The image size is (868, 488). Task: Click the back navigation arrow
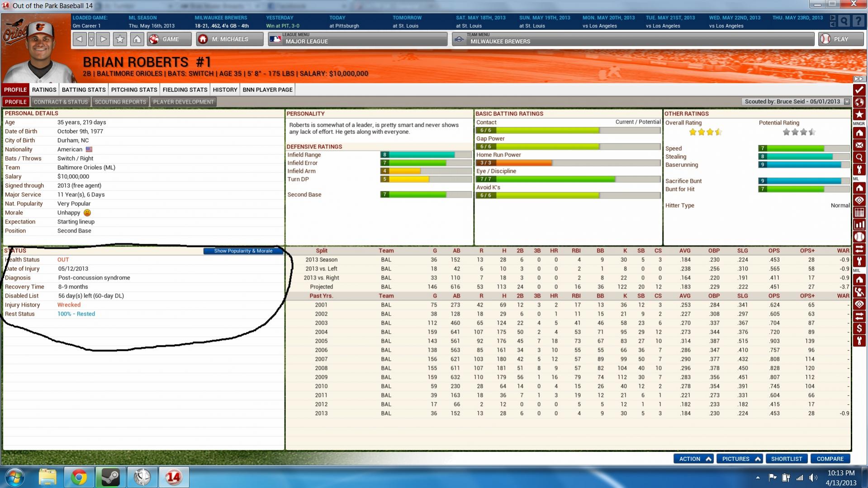[x=79, y=39]
